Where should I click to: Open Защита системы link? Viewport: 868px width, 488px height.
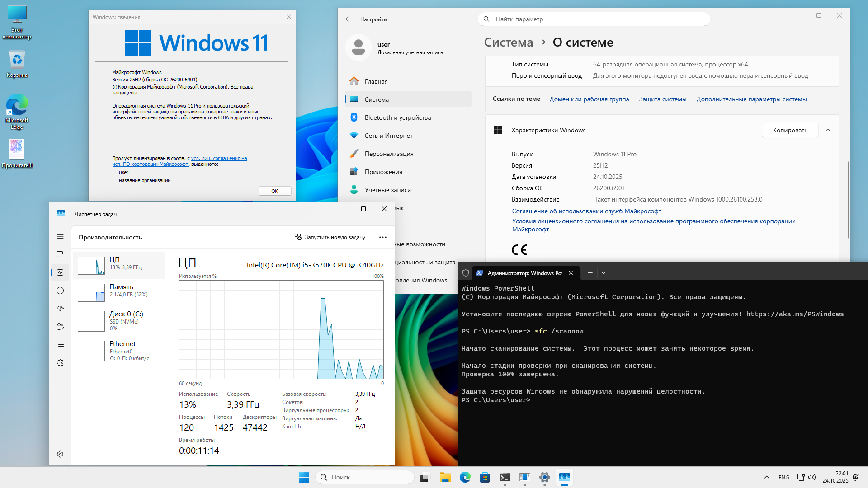[662, 99]
